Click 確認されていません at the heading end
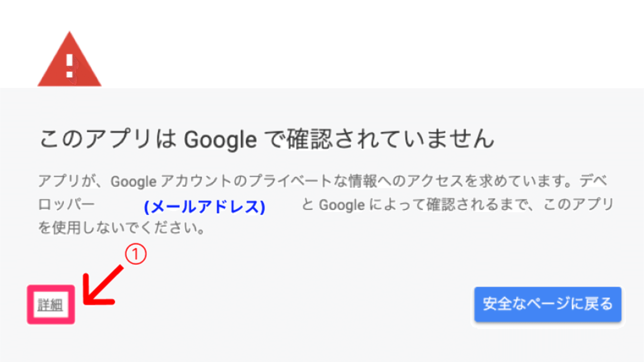Image resolution: width=644 pixels, height=362 pixels. pos(390,139)
